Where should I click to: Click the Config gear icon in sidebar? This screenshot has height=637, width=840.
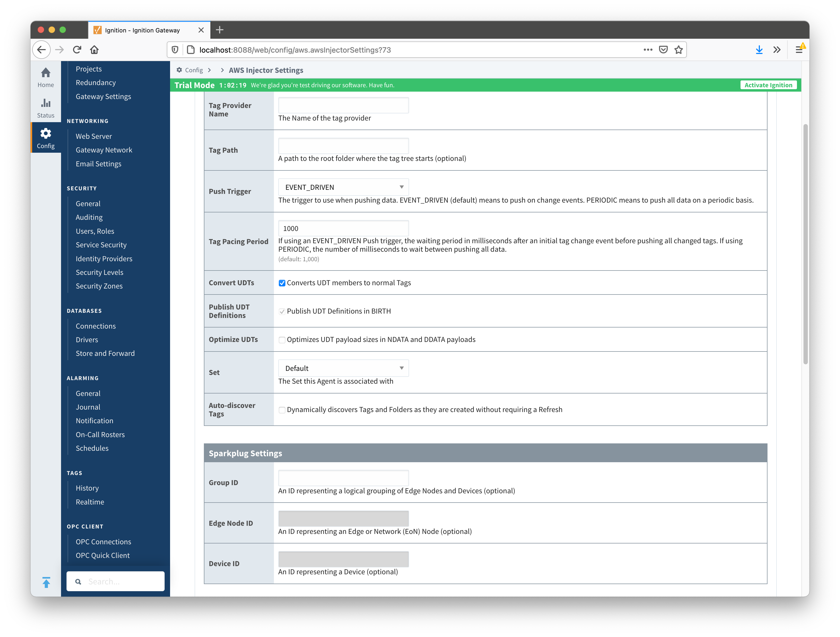(x=46, y=134)
